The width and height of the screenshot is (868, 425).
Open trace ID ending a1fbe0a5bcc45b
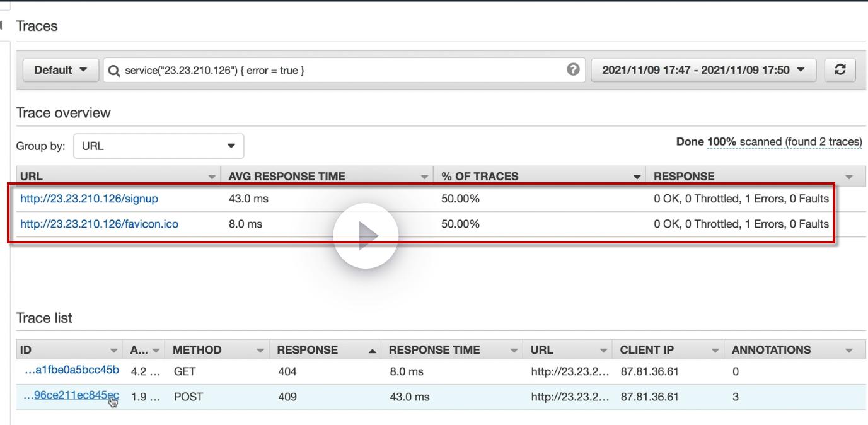pyautogui.click(x=72, y=370)
